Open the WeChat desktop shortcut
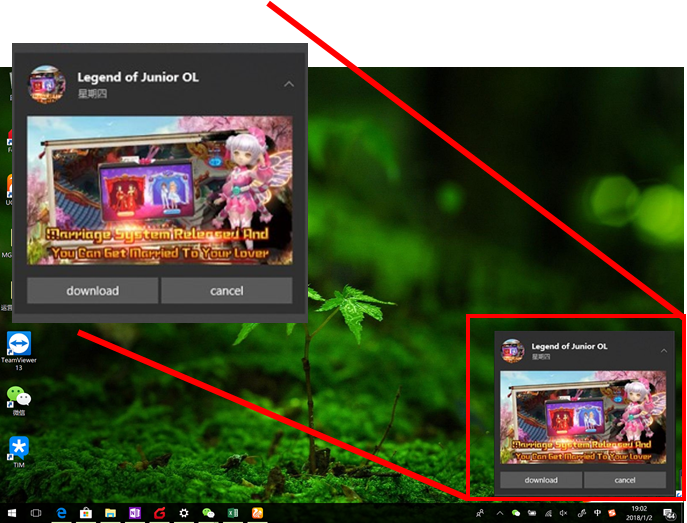This screenshot has width=687, height=523. tap(19, 401)
